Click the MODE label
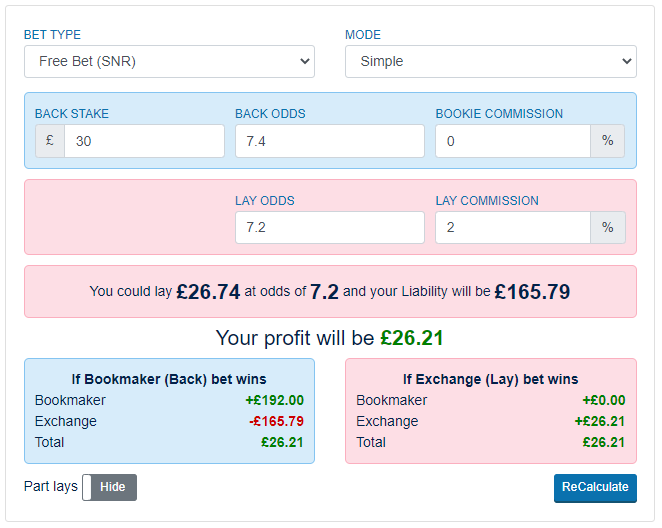 pyautogui.click(x=363, y=35)
